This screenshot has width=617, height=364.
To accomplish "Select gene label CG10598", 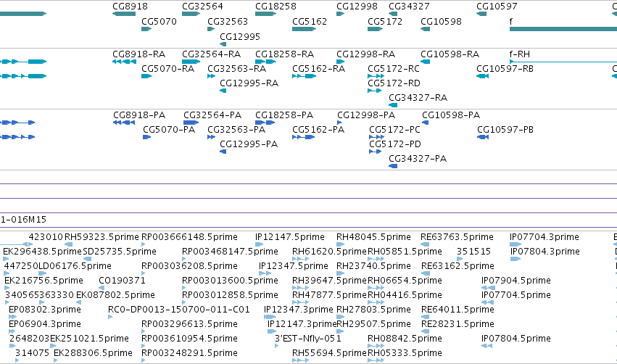I will (x=441, y=21).
